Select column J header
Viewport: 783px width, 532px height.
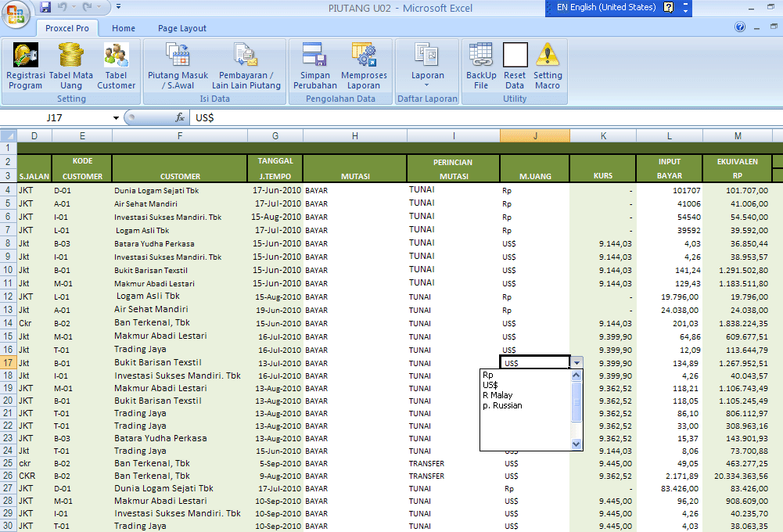coord(535,136)
